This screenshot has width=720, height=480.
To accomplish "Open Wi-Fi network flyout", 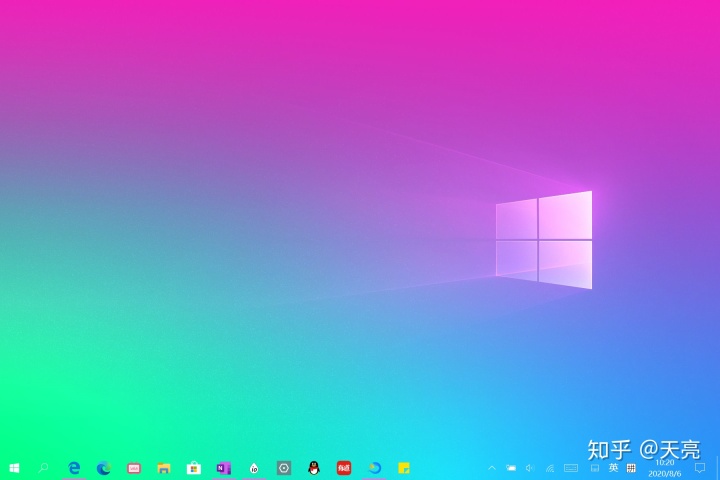I will (550, 468).
